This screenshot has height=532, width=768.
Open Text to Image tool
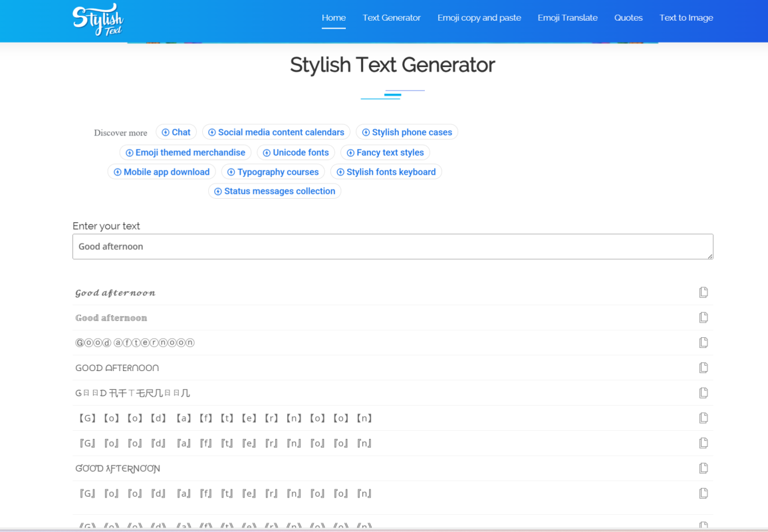click(x=686, y=18)
